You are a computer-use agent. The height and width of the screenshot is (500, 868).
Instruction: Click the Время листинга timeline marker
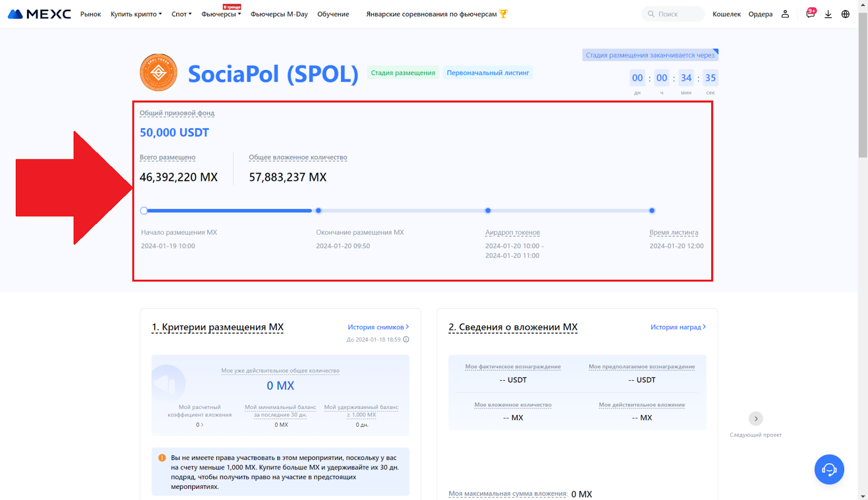(652, 210)
